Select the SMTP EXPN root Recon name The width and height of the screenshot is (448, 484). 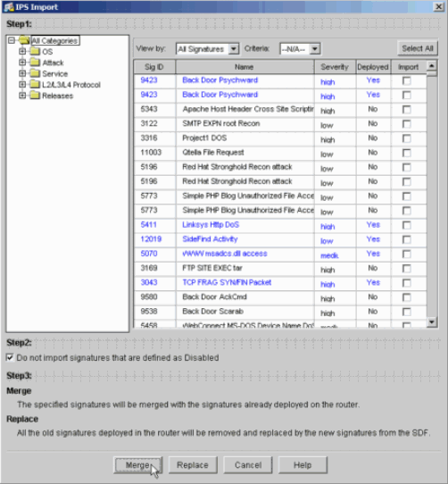click(x=221, y=123)
